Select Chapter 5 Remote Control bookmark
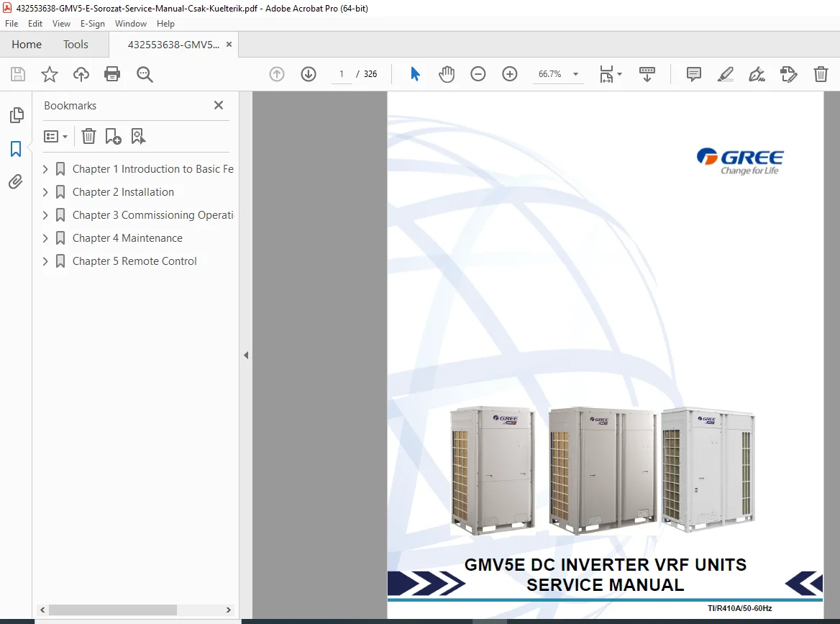This screenshot has width=840, height=624. (134, 261)
